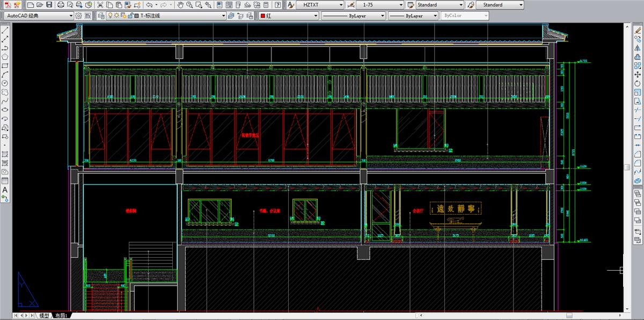Click the Undo arrow
Image resolution: width=644 pixels, height=320 pixels.
(x=149, y=5)
